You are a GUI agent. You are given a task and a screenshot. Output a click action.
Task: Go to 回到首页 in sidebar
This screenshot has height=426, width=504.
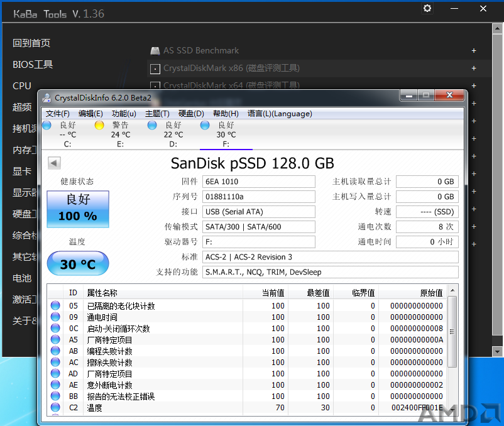[31, 43]
